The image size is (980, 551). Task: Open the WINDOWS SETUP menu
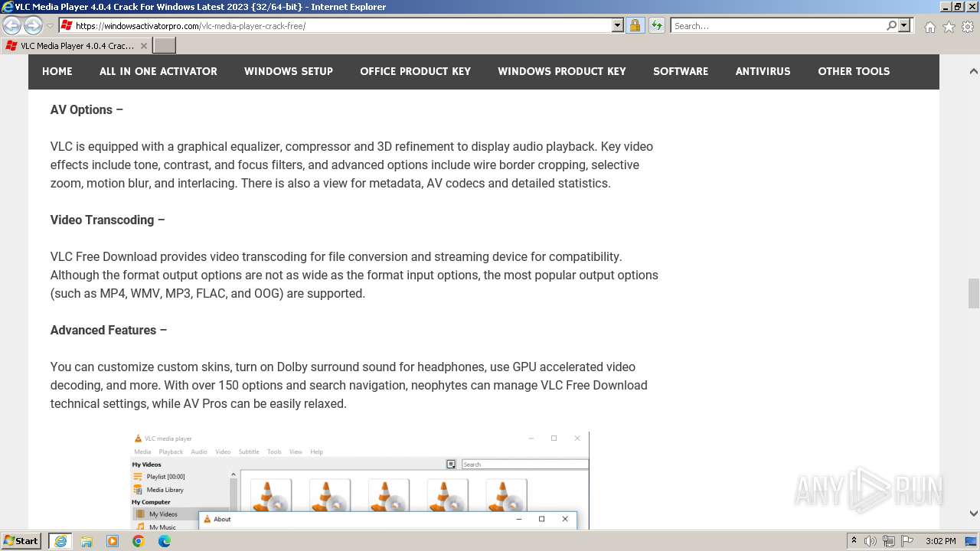tap(289, 71)
